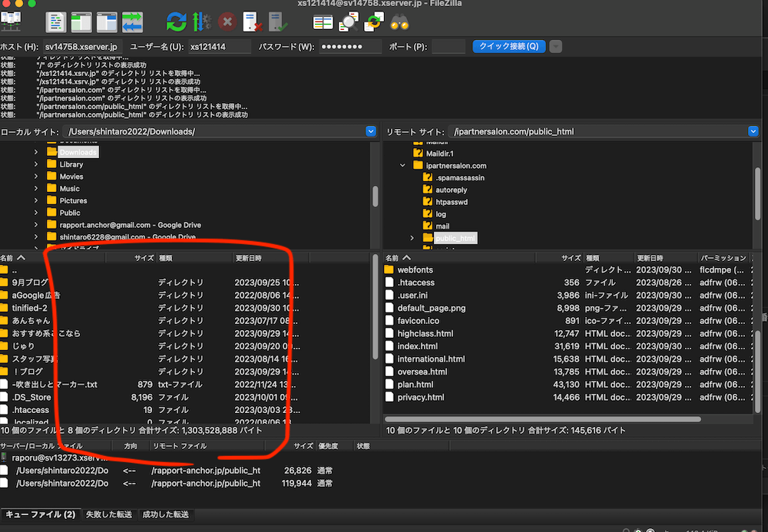This screenshot has height=532, width=768.
Task: Disconnect from the server via toolbar icon
Action: tap(252, 22)
